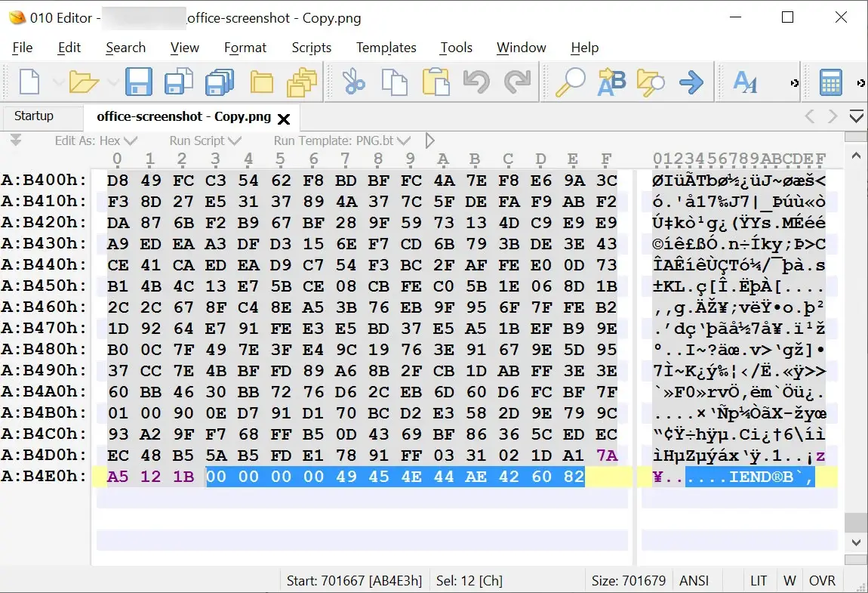The image size is (868, 593).
Task: Click the Start: 701667 status field
Action: click(x=354, y=580)
